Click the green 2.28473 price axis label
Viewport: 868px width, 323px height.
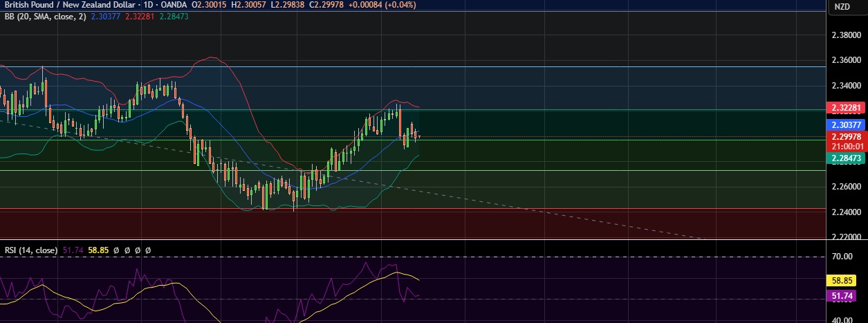[846, 158]
